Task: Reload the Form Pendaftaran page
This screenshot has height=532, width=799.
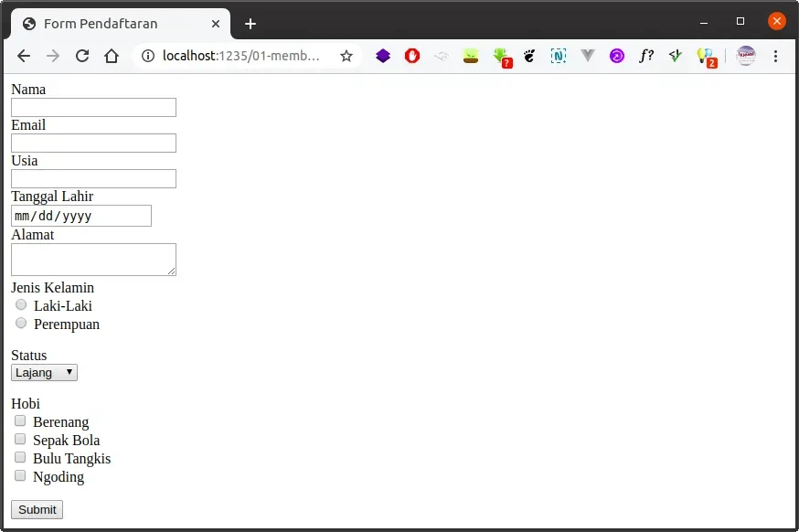Action: 82,56
